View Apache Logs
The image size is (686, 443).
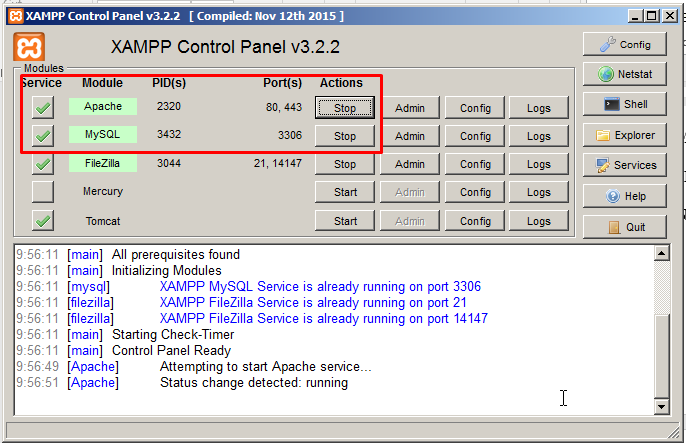539,108
